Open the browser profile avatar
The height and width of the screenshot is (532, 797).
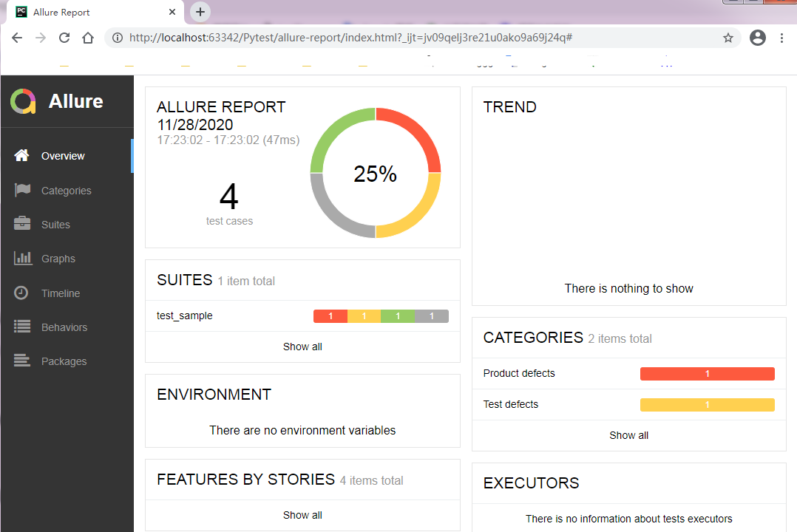(757, 38)
